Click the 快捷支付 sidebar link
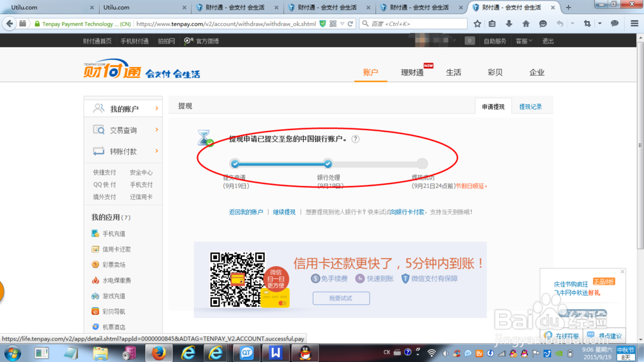644x362 pixels. (x=104, y=172)
